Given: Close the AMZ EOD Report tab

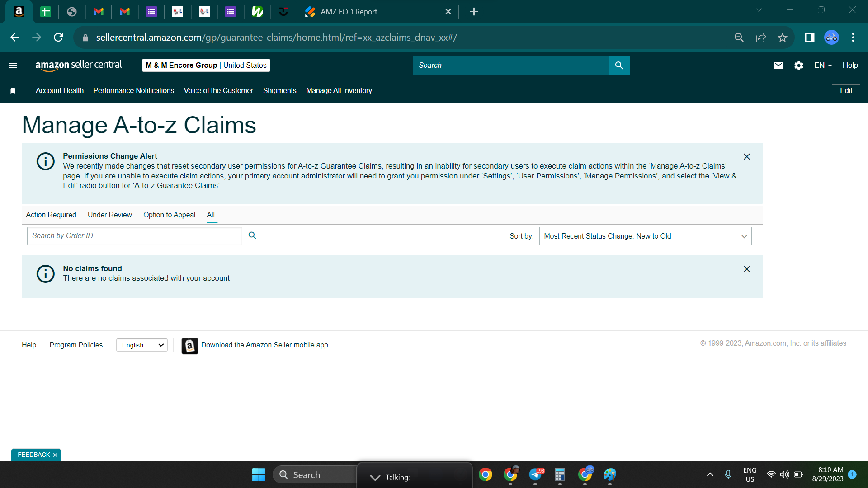Looking at the screenshot, I should tap(448, 12).
